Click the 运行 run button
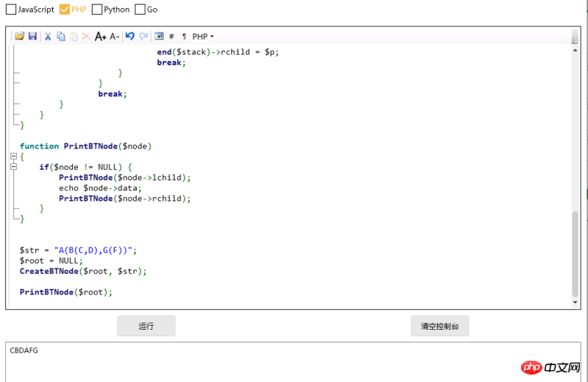 coord(146,325)
